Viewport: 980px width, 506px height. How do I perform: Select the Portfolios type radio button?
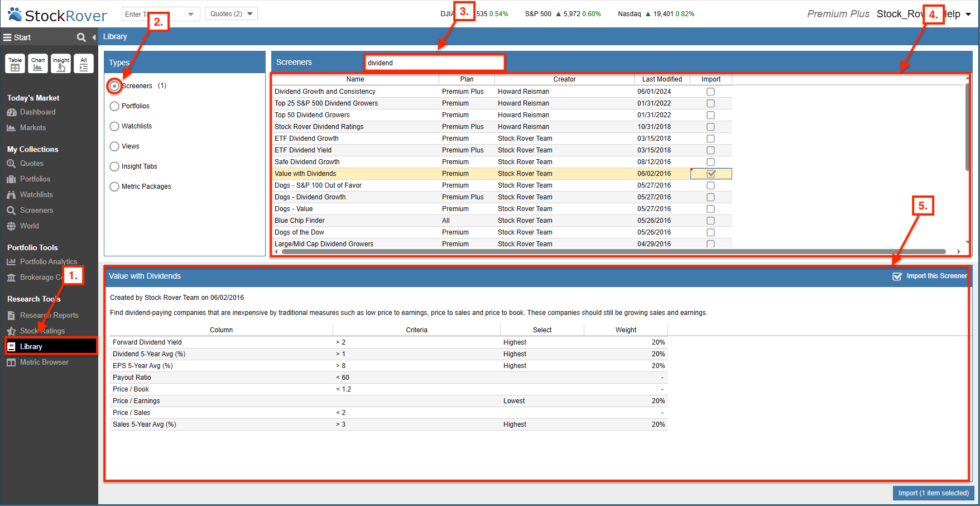(114, 106)
